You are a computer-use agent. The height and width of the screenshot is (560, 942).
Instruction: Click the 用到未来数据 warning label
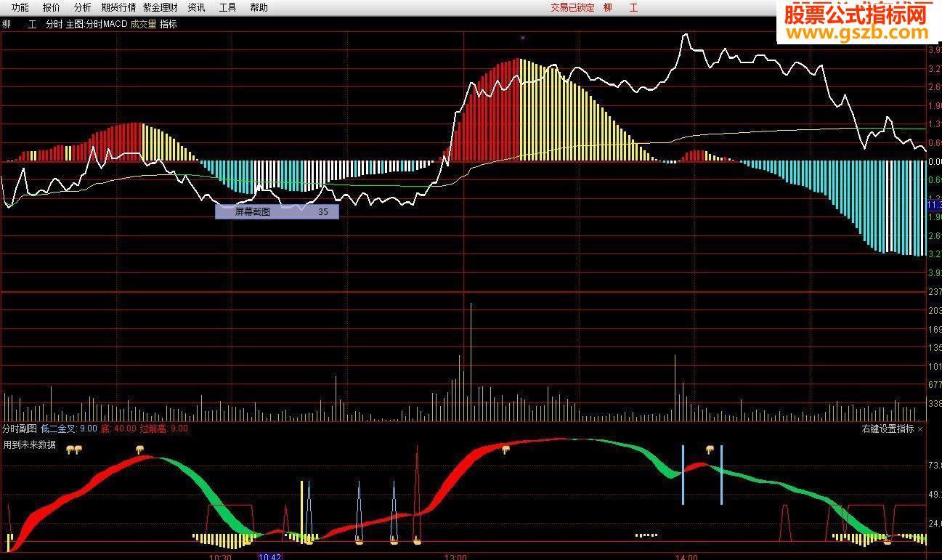tap(30, 445)
